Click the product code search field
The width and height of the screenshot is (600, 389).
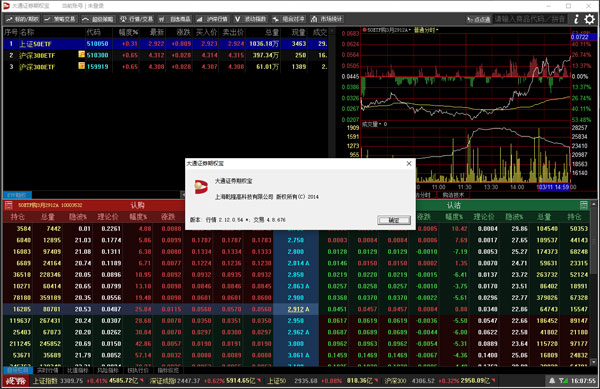click(x=531, y=19)
